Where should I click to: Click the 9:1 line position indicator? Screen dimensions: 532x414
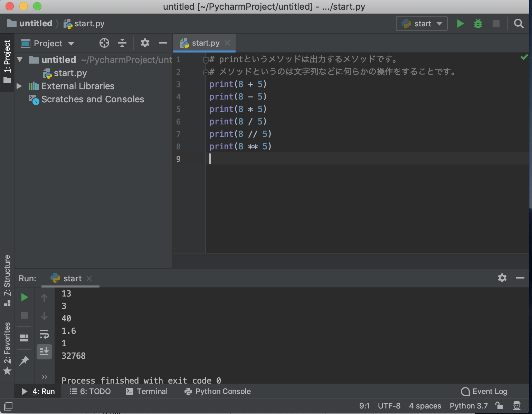tap(364, 406)
